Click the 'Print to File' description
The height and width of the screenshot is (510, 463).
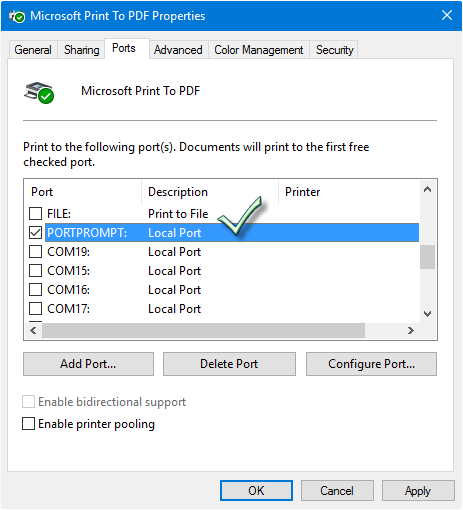point(178,214)
